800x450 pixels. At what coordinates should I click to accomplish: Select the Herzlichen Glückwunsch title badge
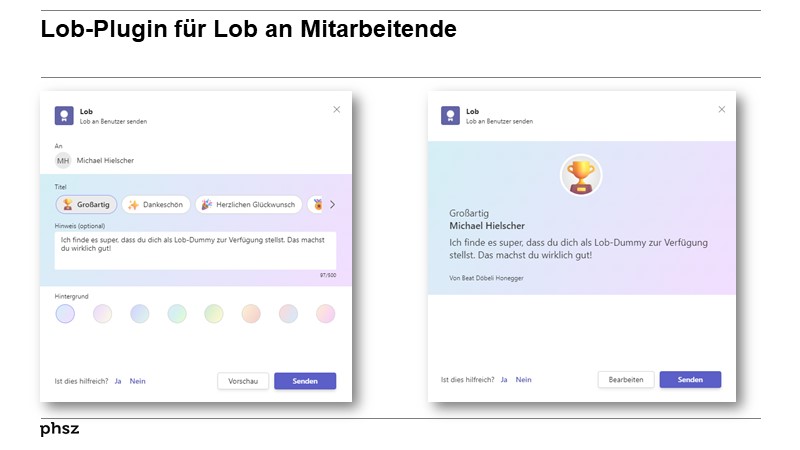pyautogui.click(x=248, y=205)
